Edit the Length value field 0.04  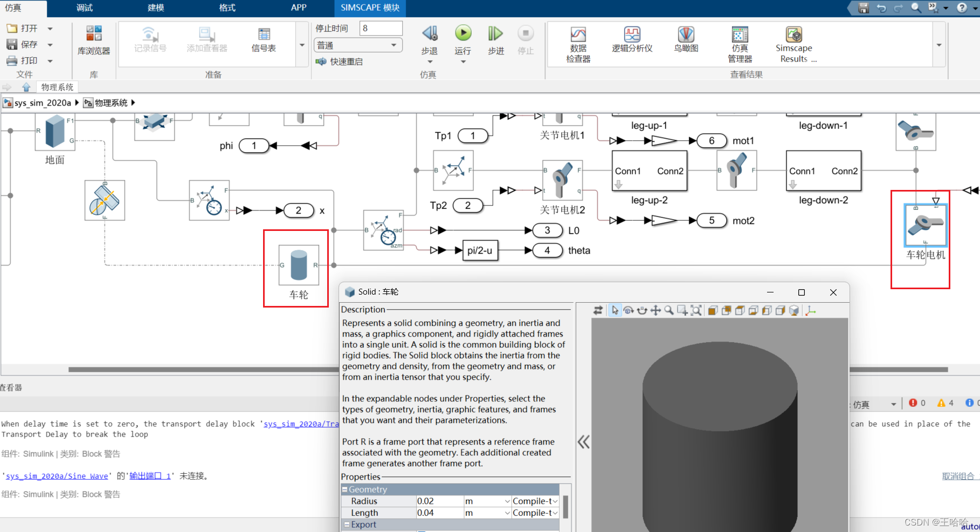click(439, 513)
